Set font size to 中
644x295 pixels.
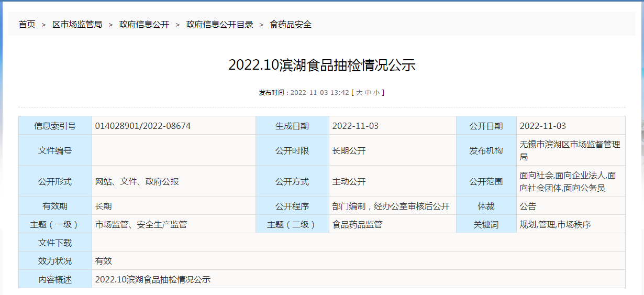tap(368, 93)
